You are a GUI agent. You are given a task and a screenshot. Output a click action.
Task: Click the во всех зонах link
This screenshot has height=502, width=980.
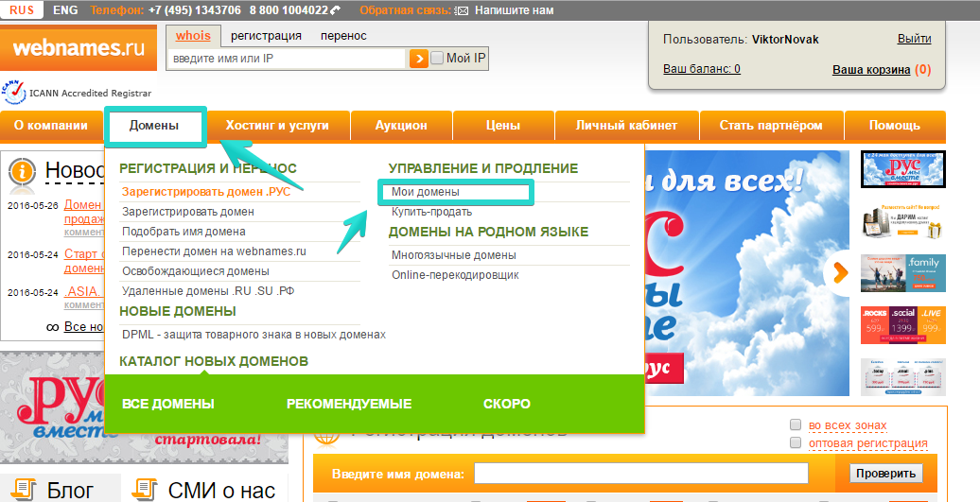click(x=848, y=425)
